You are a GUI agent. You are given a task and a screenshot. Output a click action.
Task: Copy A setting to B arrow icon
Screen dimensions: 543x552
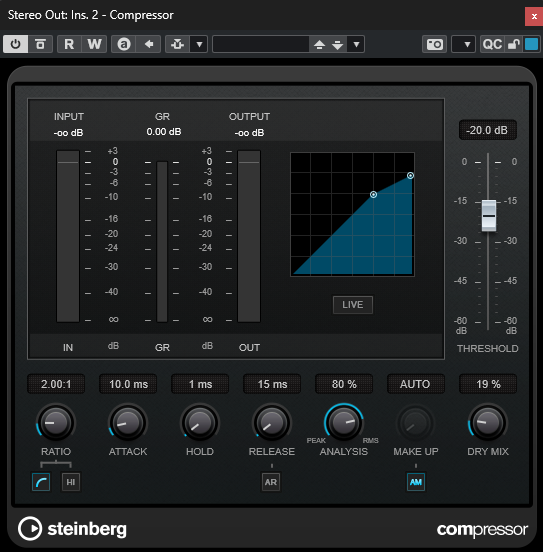[149, 44]
